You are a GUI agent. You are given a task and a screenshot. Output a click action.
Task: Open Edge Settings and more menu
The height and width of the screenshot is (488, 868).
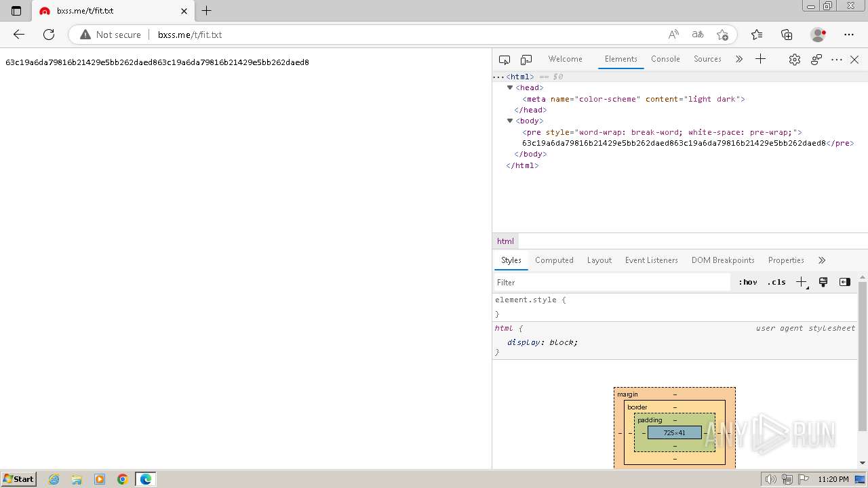849,35
